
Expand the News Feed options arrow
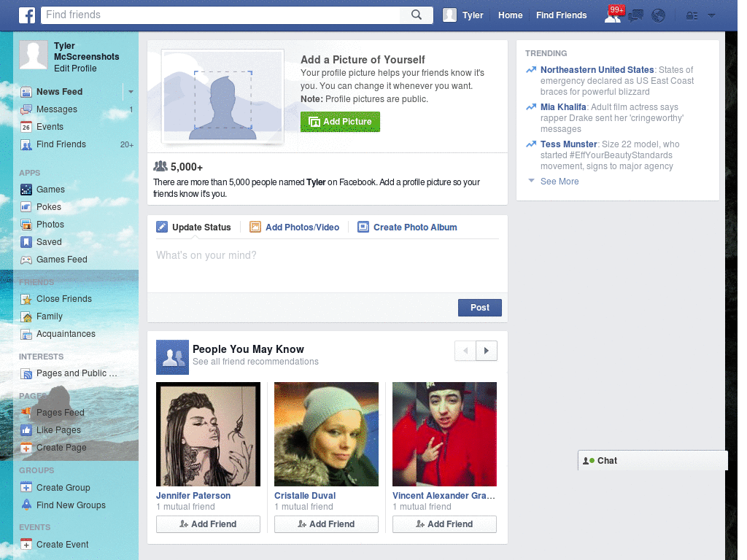(x=131, y=91)
